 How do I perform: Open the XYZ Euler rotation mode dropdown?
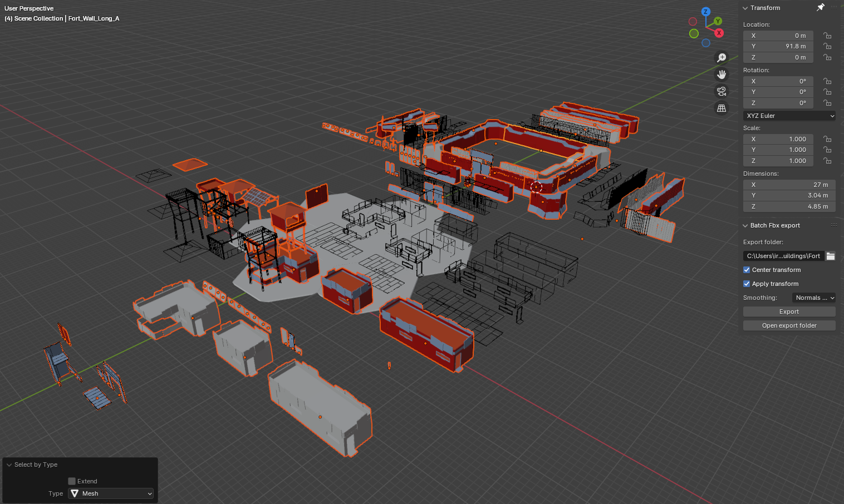click(x=789, y=116)
